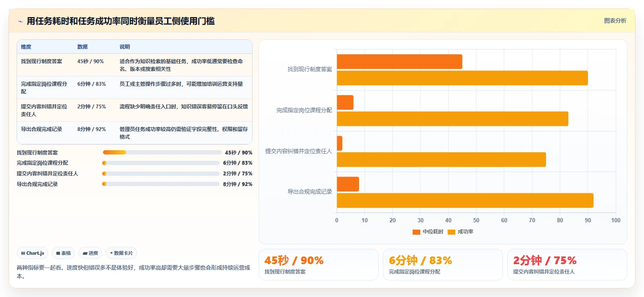
Task: Click the Chart.js tag chip
Action: click(32, 253)
